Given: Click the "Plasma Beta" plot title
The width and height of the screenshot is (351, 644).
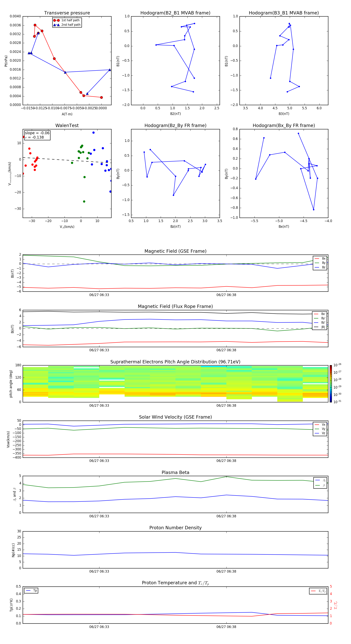Looking at the screenshot, I should (175, 473).
